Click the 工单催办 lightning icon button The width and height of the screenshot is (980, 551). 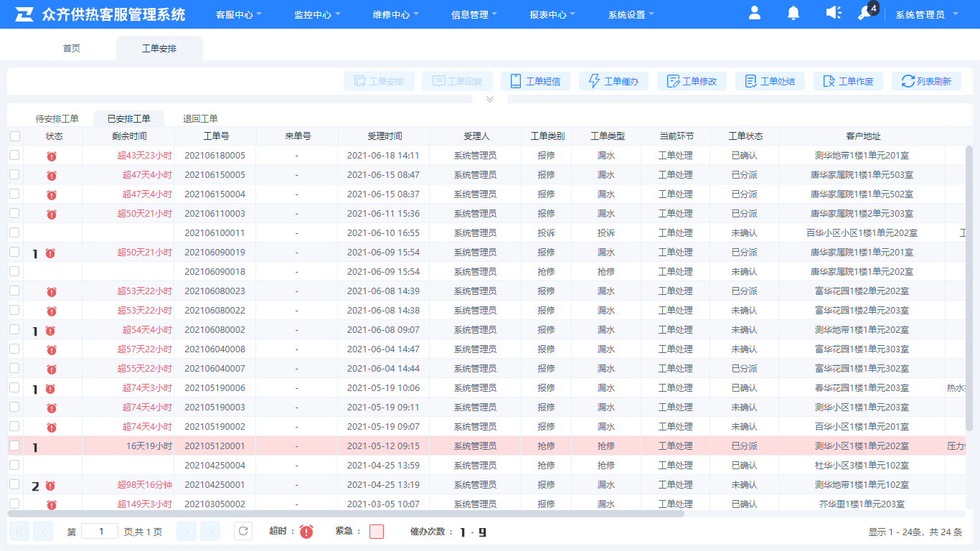pyautogui.click(x=614, y=81)
